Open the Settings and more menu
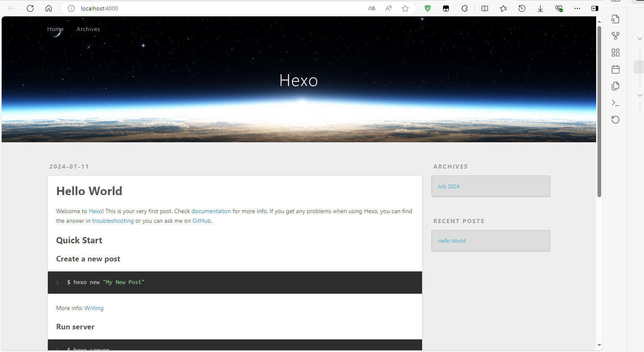644x352 pixels. point(577,8)
